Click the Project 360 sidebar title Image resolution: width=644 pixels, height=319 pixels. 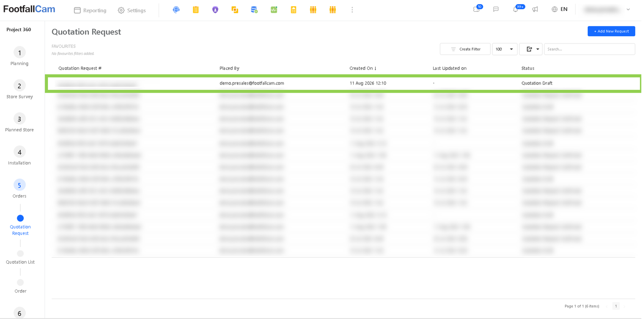[x=19, y=30]
